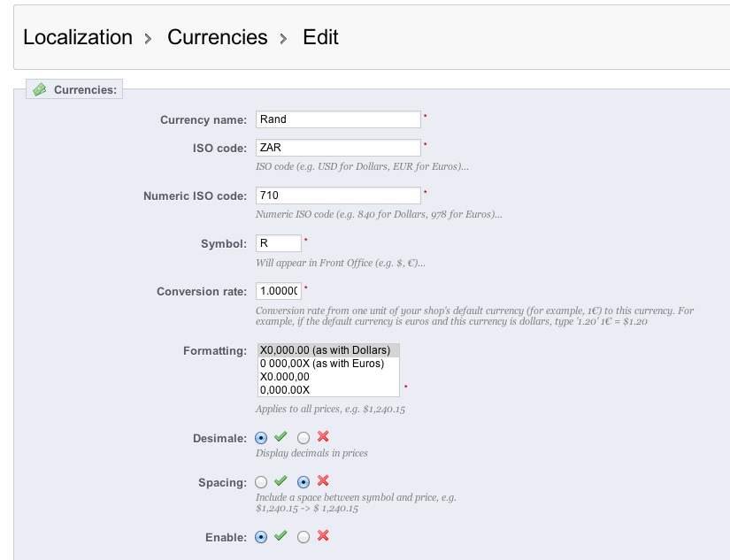
Task: Go to the Currencies breadcrumb
Action: [217, 37]
